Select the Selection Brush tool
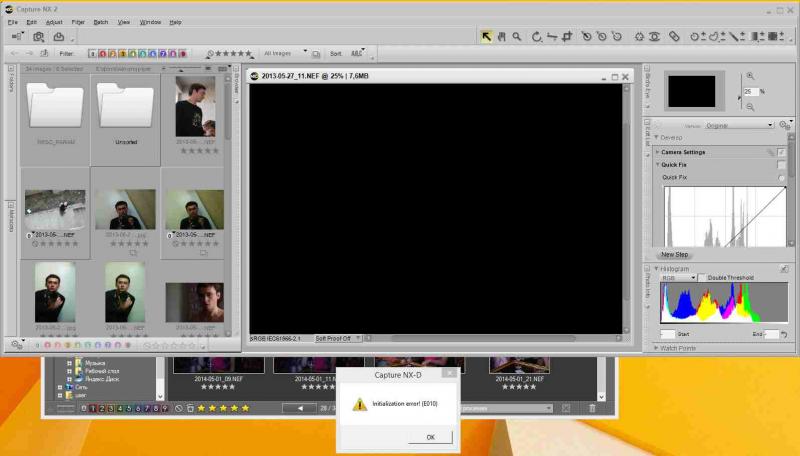Screen dimensions: 800x456 (x=737, y=37)
